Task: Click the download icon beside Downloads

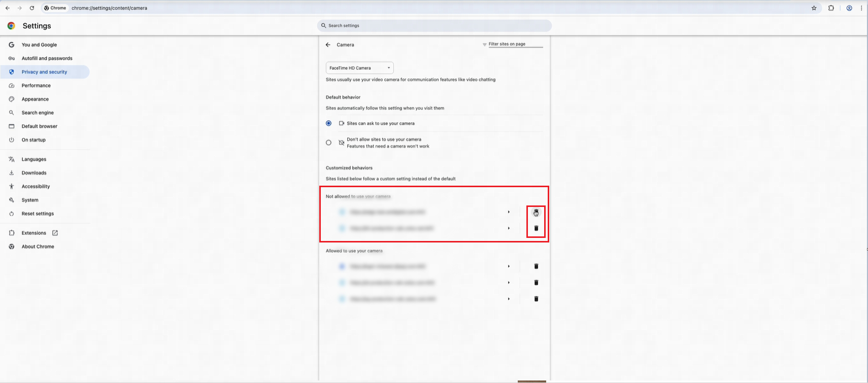Action: (x=11, y=173)
